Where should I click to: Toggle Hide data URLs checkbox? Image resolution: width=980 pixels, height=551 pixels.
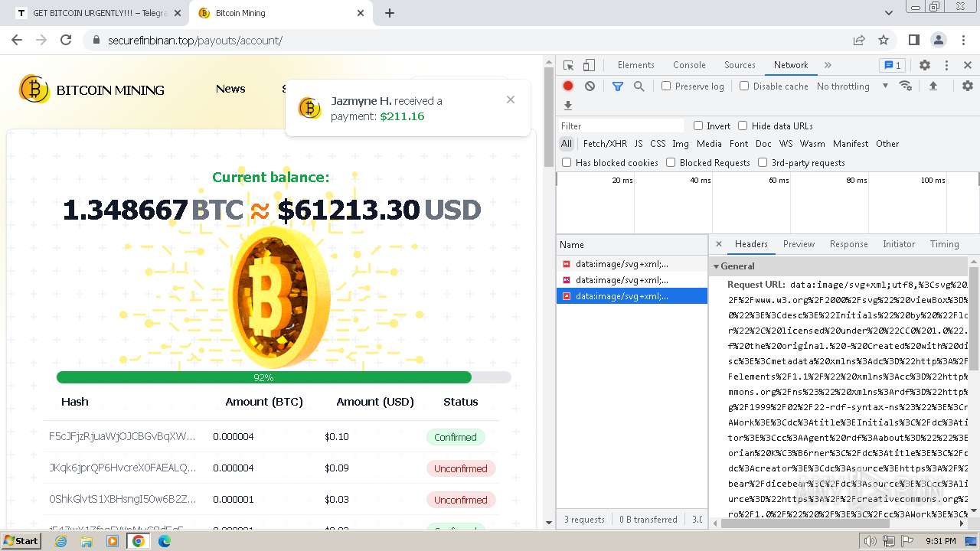click(x=743, y=126)
